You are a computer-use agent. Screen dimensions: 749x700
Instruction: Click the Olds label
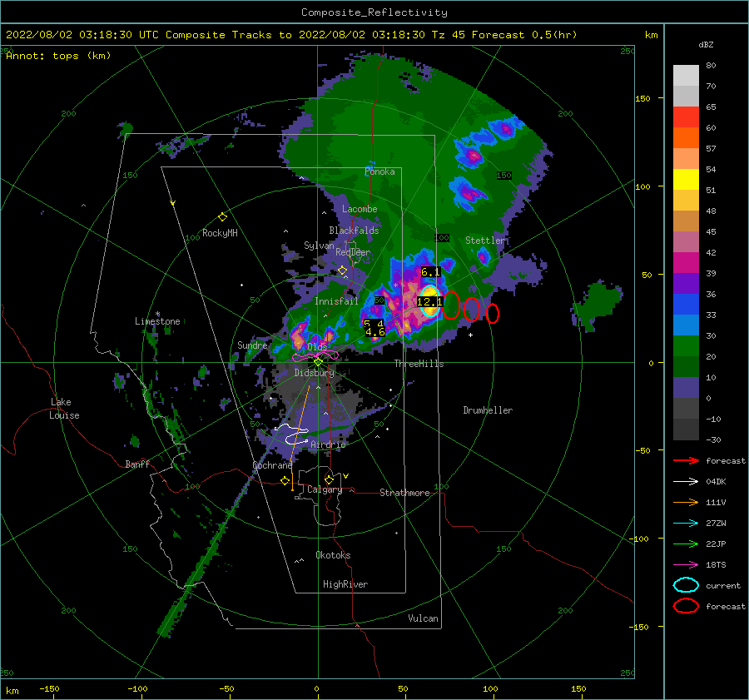click(317, 347)
